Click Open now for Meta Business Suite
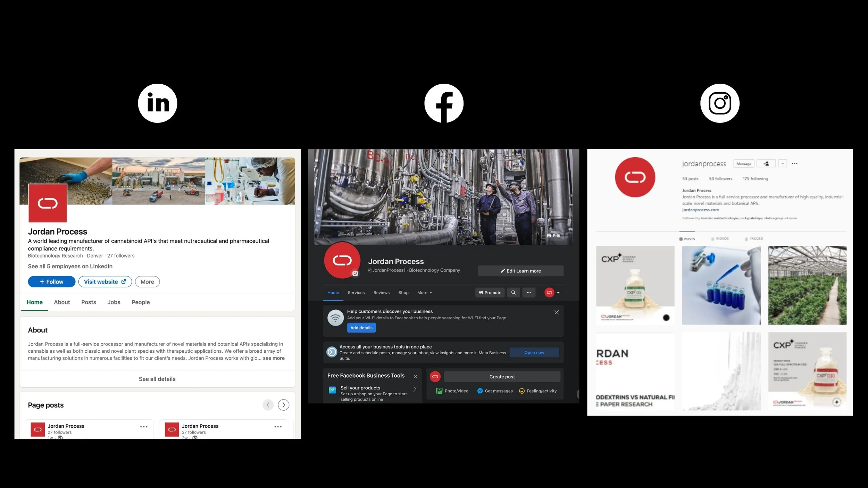The height and width of the screenshot is (488, 868). point(534,352)
